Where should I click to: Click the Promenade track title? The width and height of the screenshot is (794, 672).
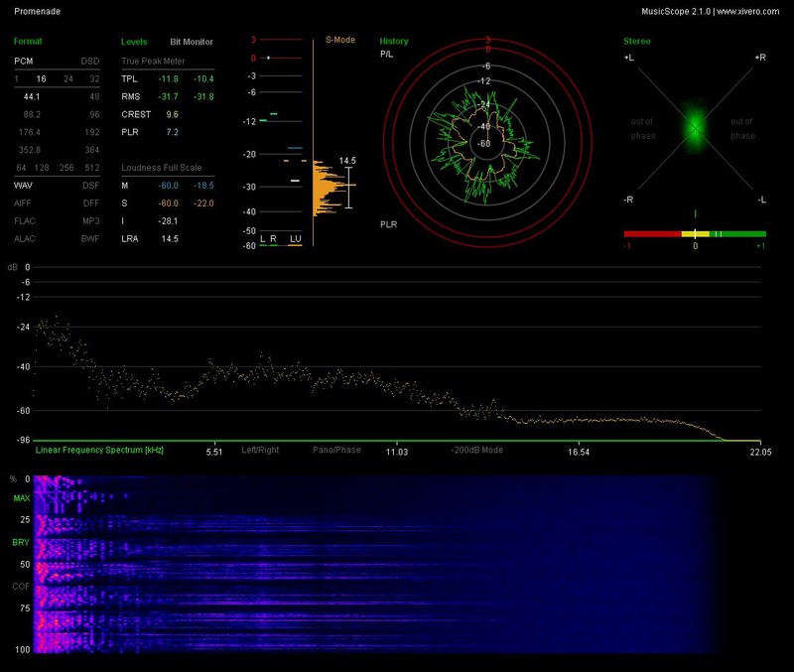pyautogui.click(x=37, y=11)
